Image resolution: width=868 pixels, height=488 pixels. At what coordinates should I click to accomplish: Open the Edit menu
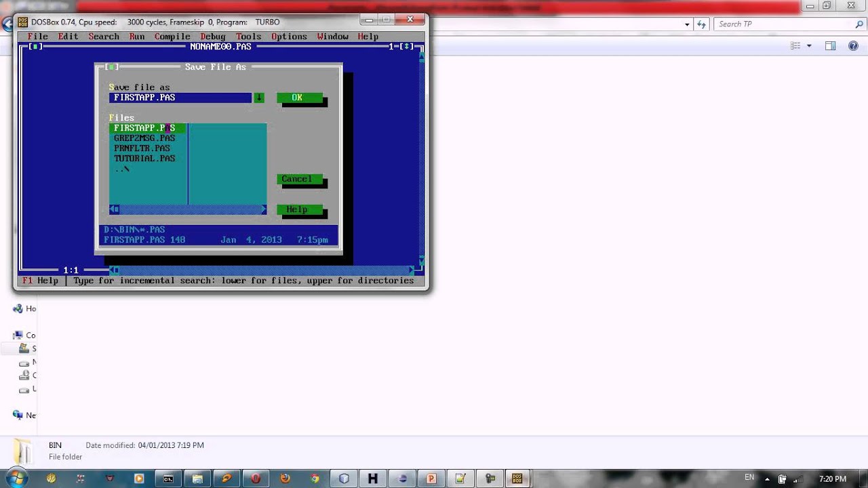pos(68,37)
